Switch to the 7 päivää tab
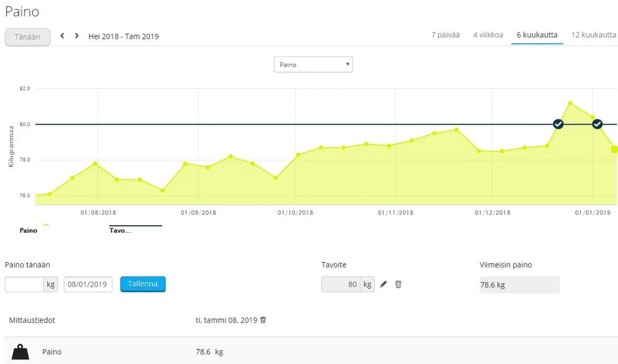Image resolution: width=618 pixels, height=364 pixels. pyautogui.click(x=445, y=35)
